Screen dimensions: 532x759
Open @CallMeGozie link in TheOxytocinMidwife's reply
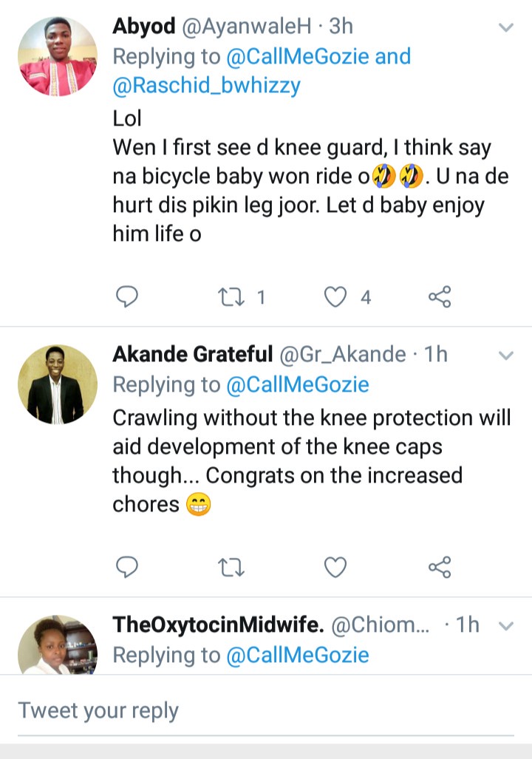click(x=299, y=655)
